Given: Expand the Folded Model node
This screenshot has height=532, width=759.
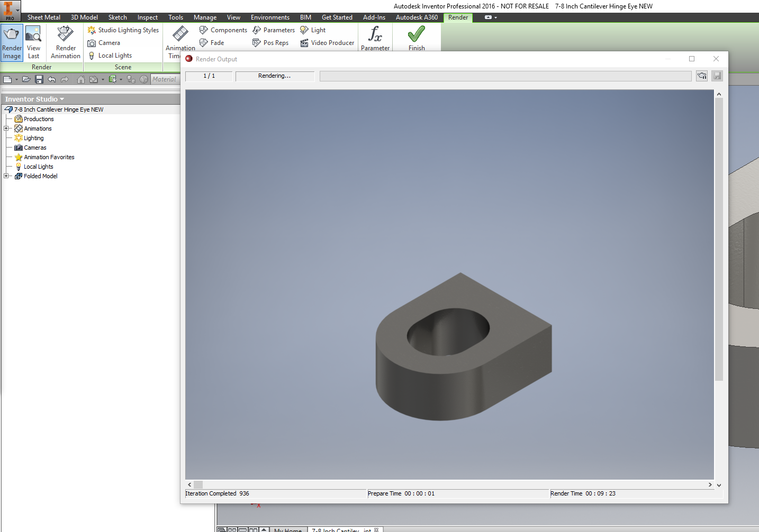Looking at the screenshot, I should coord(6,176).
